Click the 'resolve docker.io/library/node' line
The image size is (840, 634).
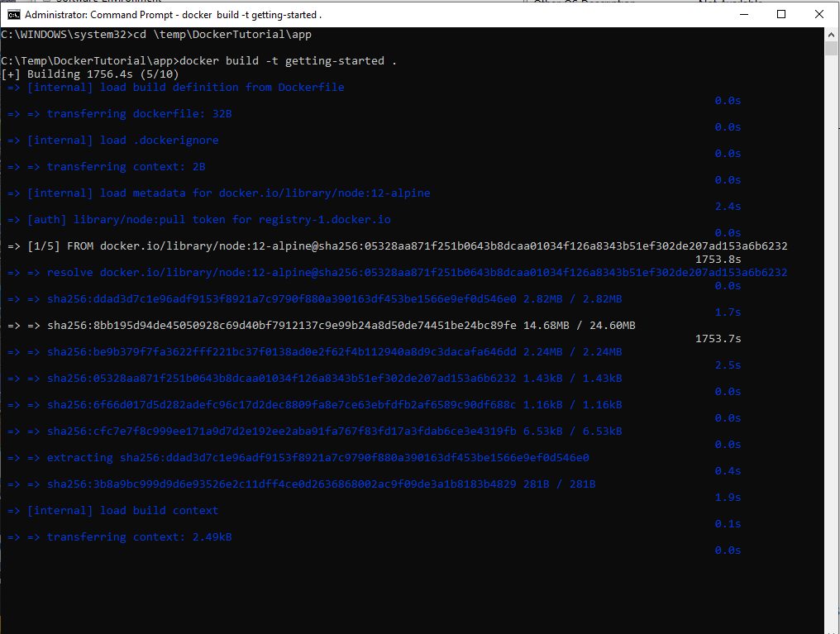tap(398, 273)
